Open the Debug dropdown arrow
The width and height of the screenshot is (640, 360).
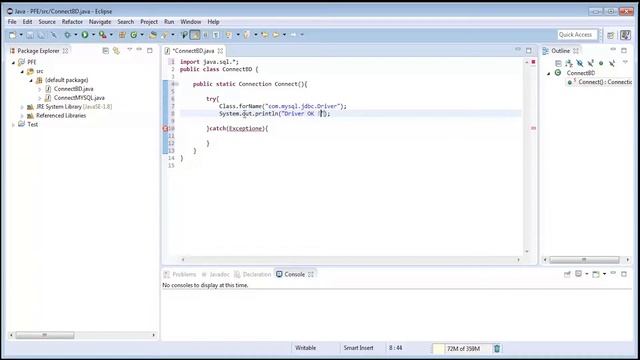[76, 35]
